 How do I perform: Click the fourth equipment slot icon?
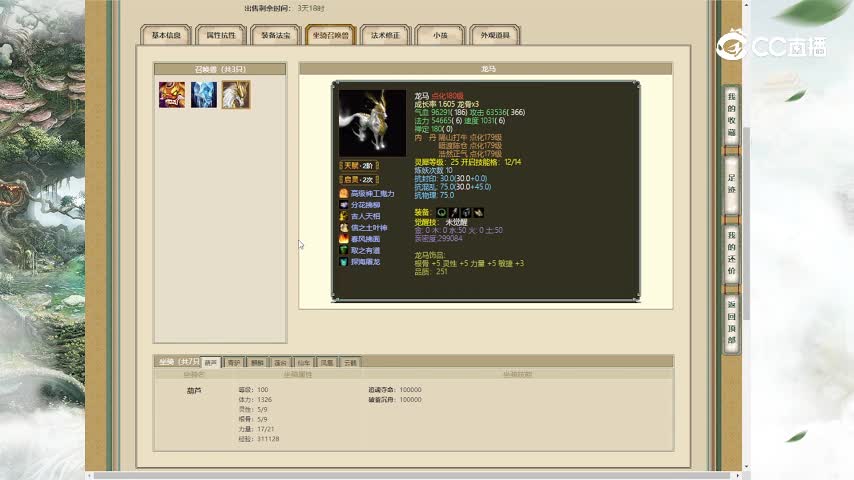(478, 212)
